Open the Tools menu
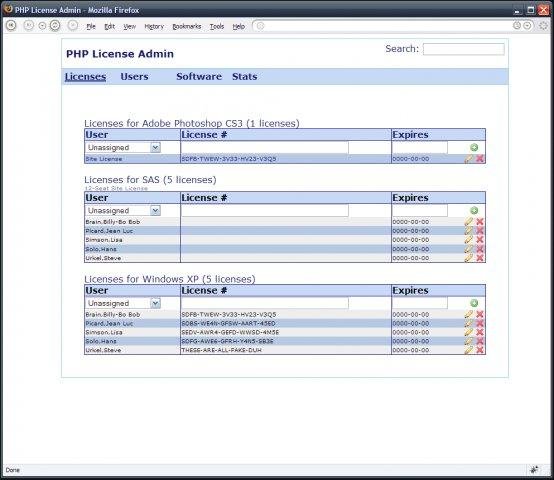Image resolution: width=554 pixels, height=480 pixels. click(x=217, y=26)
